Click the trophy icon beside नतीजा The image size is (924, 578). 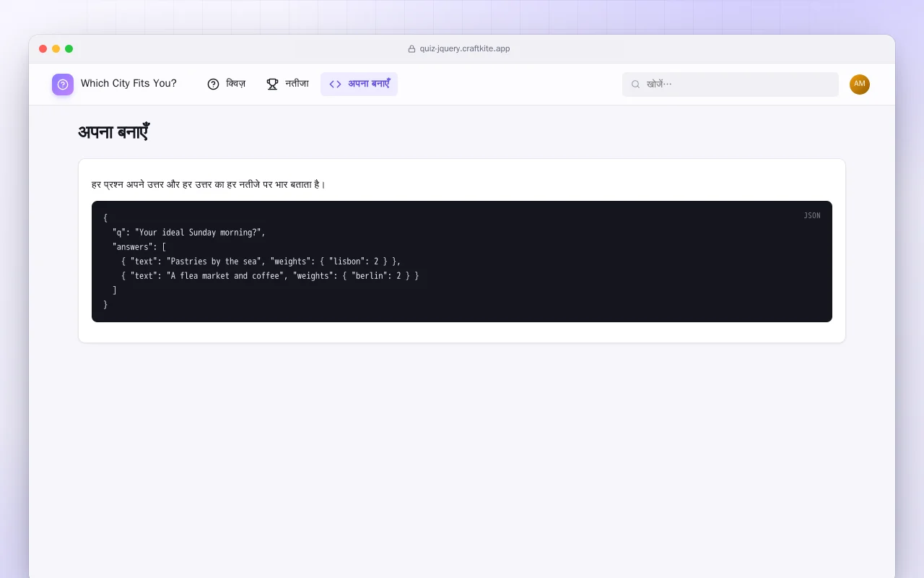pos(272,85)
